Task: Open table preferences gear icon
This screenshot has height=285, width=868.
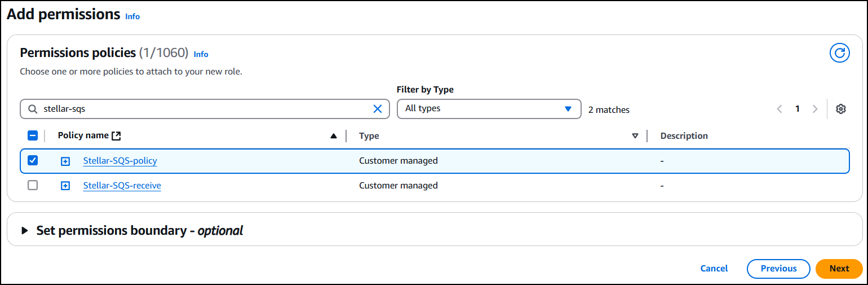Action: point(840,109)
